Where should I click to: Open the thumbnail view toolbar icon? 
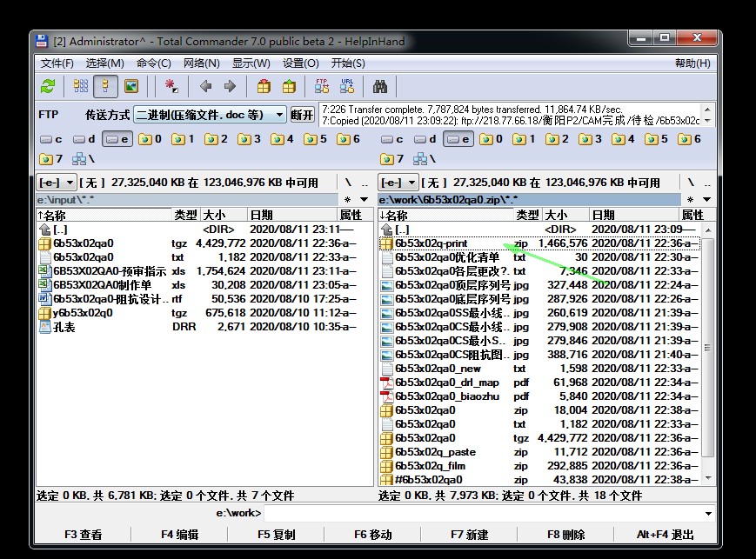[131, 86]
